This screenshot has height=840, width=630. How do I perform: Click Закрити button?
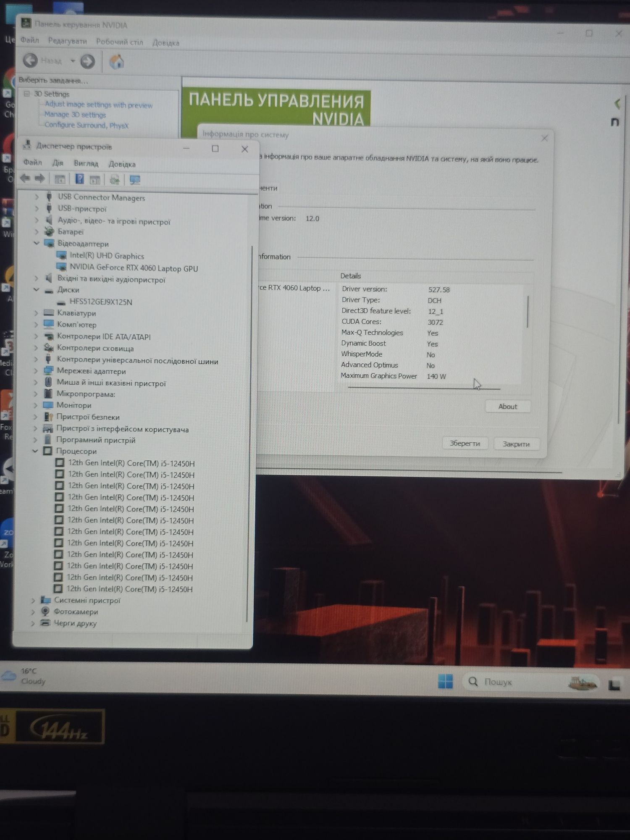(516, 444)
